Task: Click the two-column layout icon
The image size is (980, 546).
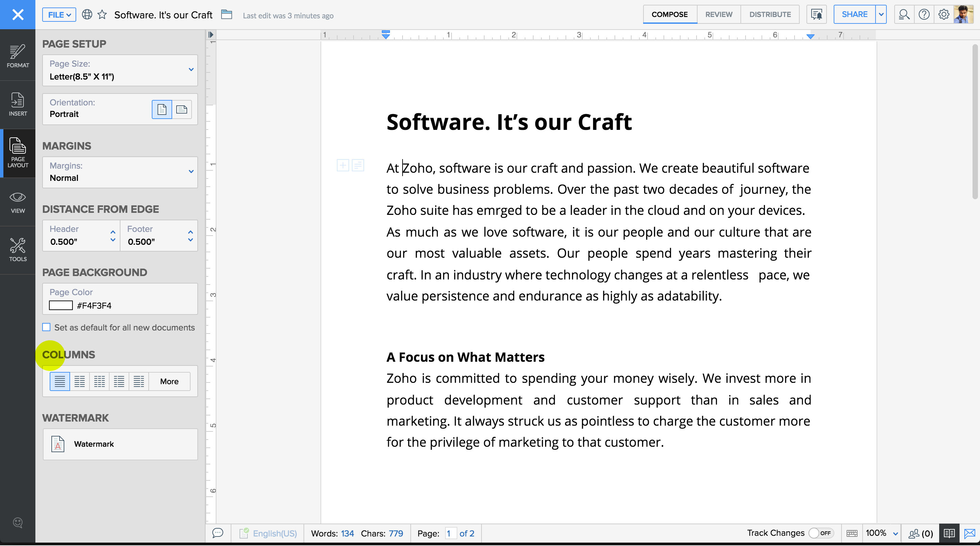Action: point(79,381)
